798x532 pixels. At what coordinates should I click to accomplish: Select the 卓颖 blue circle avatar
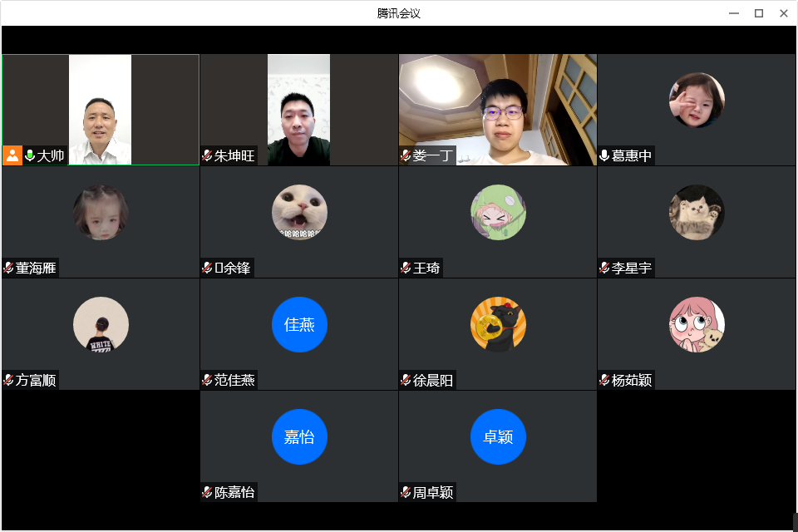[x=498, y=436]
